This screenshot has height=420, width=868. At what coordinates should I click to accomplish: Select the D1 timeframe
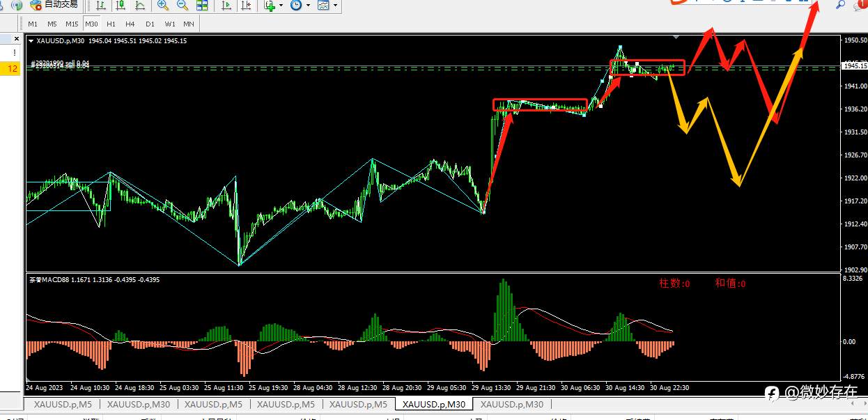pyautogui.click(x=150, y=24)
